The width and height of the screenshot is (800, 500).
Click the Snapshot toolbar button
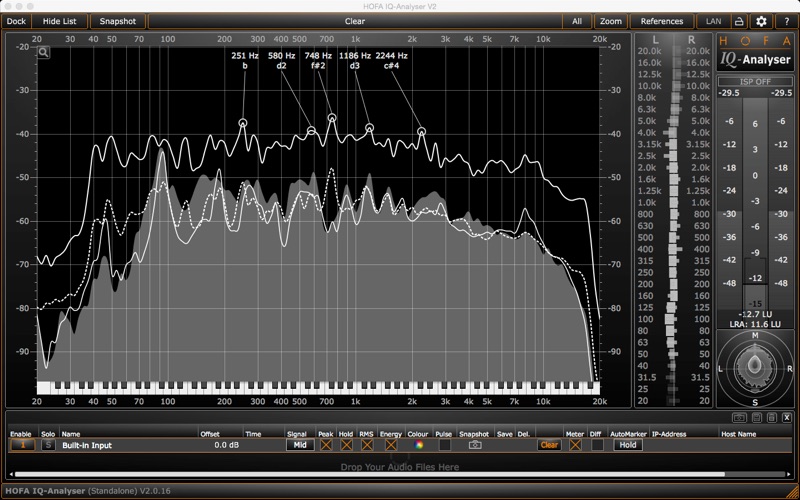pyautogui.click(x=118, y=21)
